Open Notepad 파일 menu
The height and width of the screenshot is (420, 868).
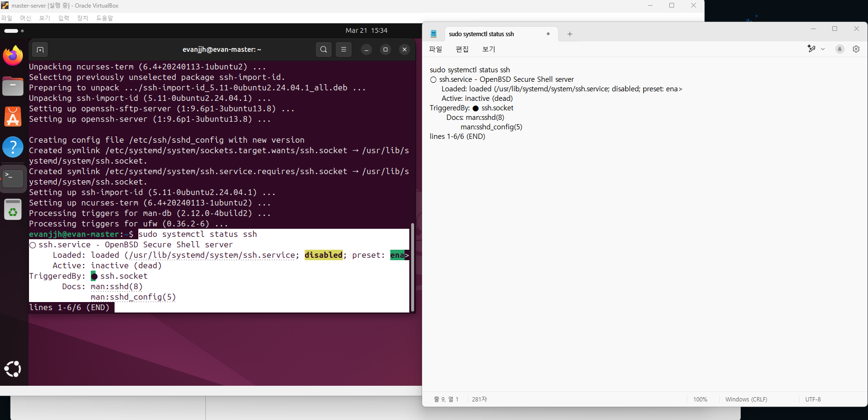[x=435, y=49]
